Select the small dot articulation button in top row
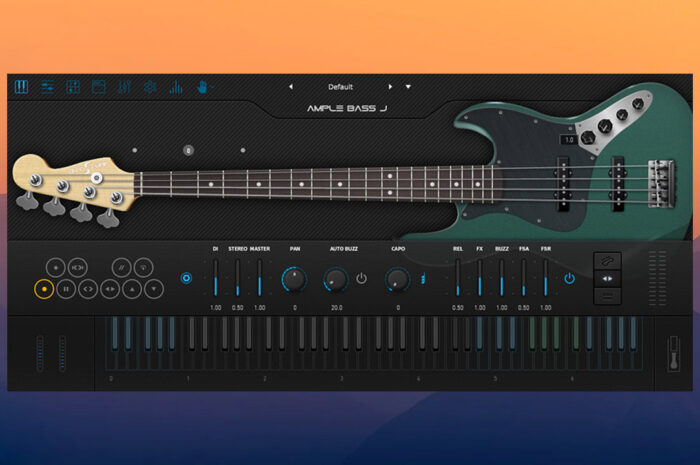700x465 pixels. pyautogui.click(x=55, y=267)
